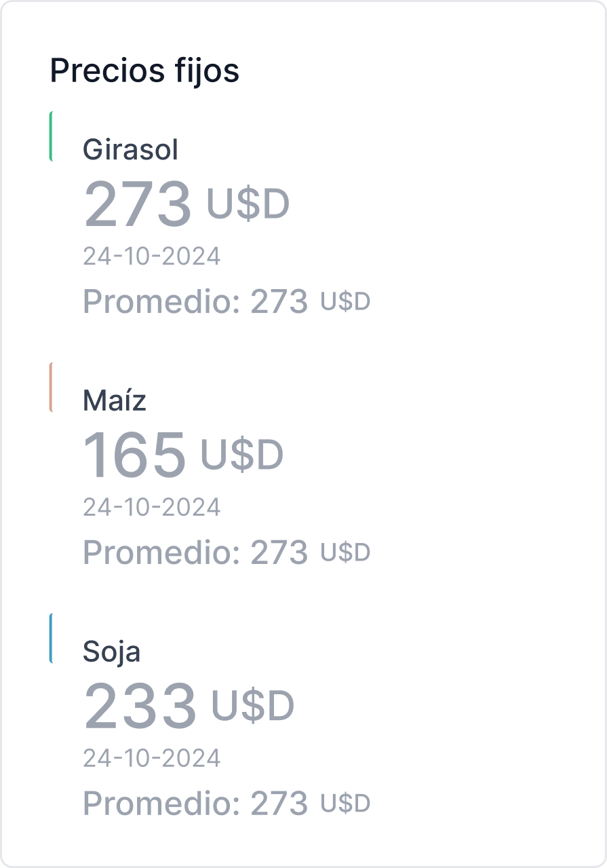Click the date under the Girasol price
The height and width of the screenshot is (868, 607).
click(152, 256)
